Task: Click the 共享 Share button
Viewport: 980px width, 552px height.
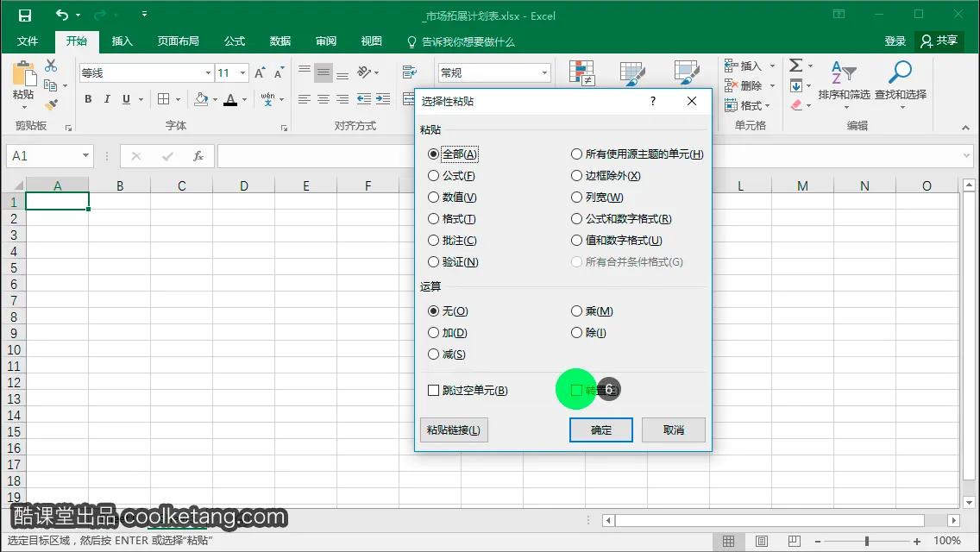Action: coord(939,41)
